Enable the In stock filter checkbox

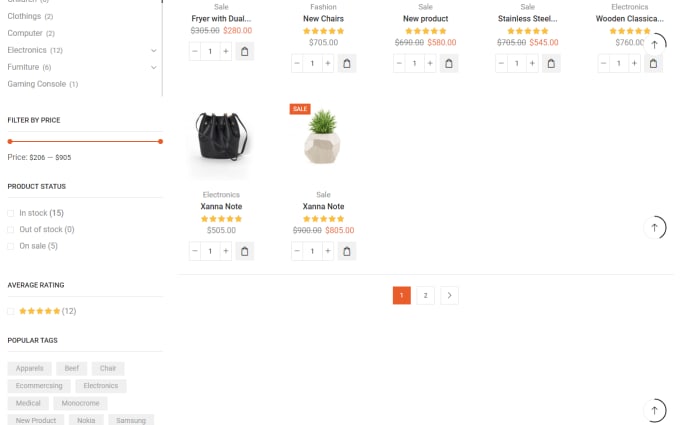tap(11, 213)
